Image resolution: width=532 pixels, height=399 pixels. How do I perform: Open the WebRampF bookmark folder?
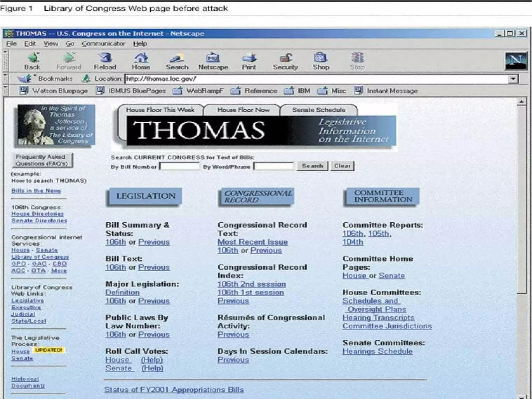point(178,91)
